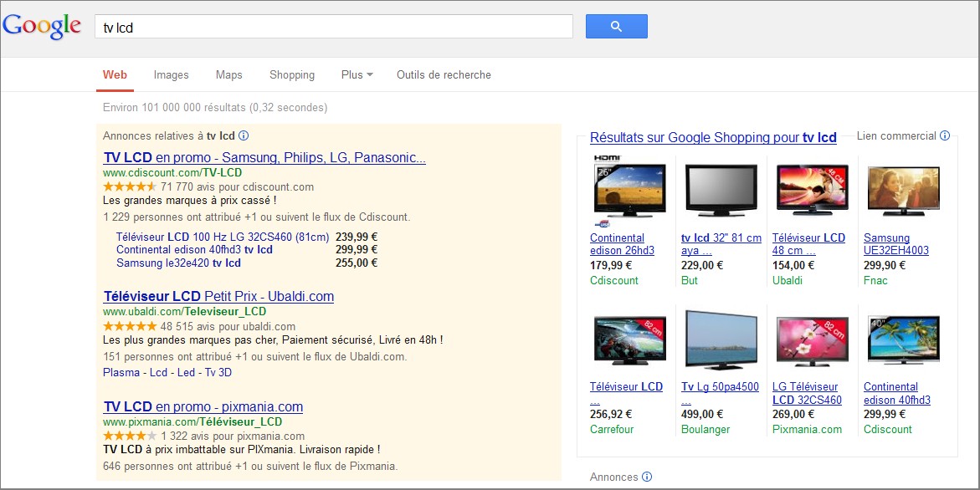Click the Lcd sitelink under Ubaldi
980x490 pixels.
[158, 373]
